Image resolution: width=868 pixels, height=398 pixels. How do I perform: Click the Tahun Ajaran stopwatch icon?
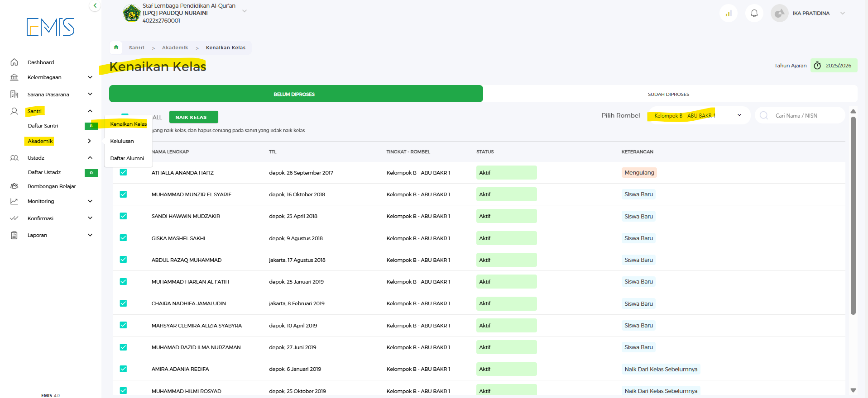click(817, 66)
